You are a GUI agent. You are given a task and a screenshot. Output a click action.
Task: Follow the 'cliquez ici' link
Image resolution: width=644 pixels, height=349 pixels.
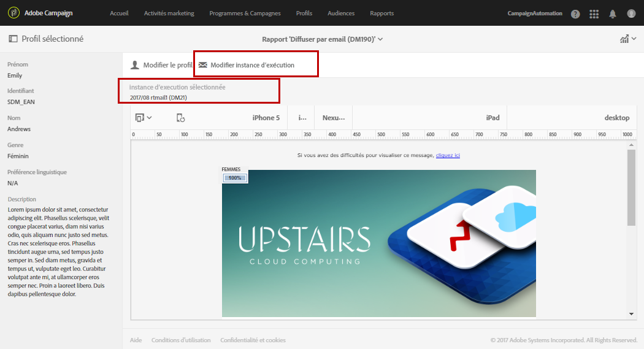pyautogui.click(x=448, y=155)
